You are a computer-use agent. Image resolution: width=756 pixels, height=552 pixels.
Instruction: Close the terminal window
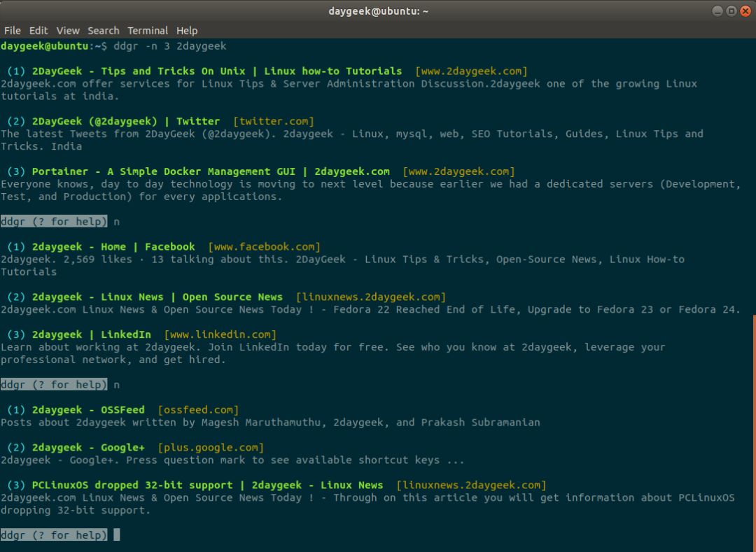pyautogui.click(x=745, y=11)
